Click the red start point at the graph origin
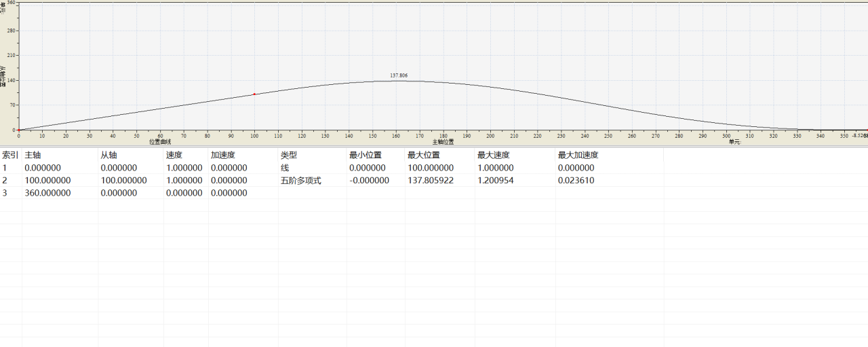 (x=19, y=130)
